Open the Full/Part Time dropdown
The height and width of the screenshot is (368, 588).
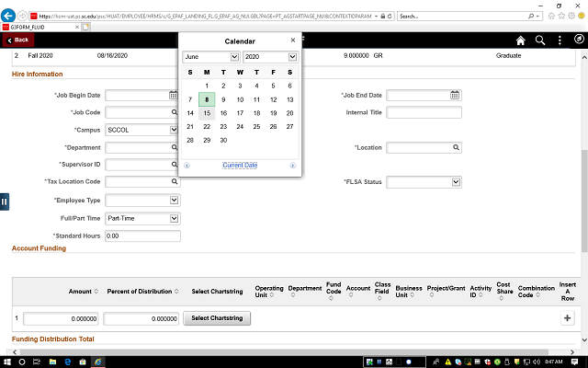click(x=174, y=218)
